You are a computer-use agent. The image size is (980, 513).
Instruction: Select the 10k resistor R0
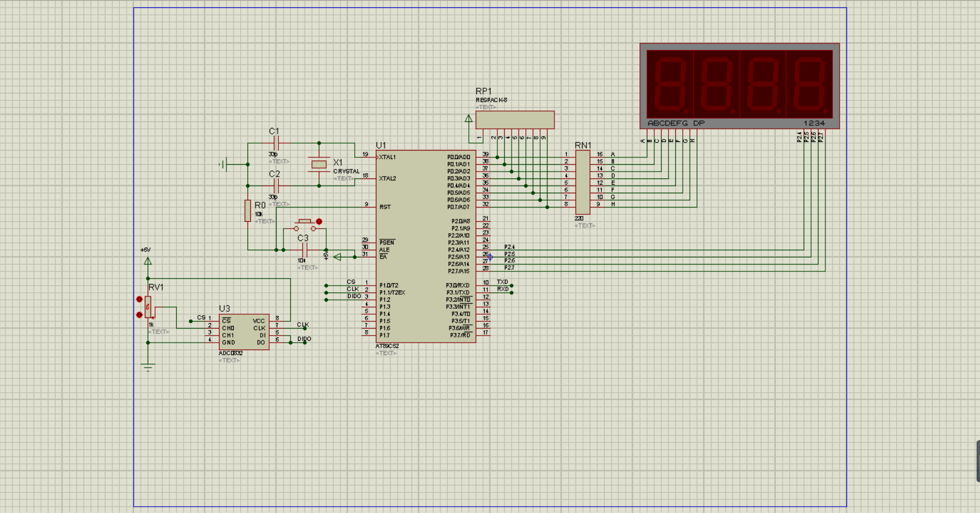pyautogui.click(x=248, y=211)
